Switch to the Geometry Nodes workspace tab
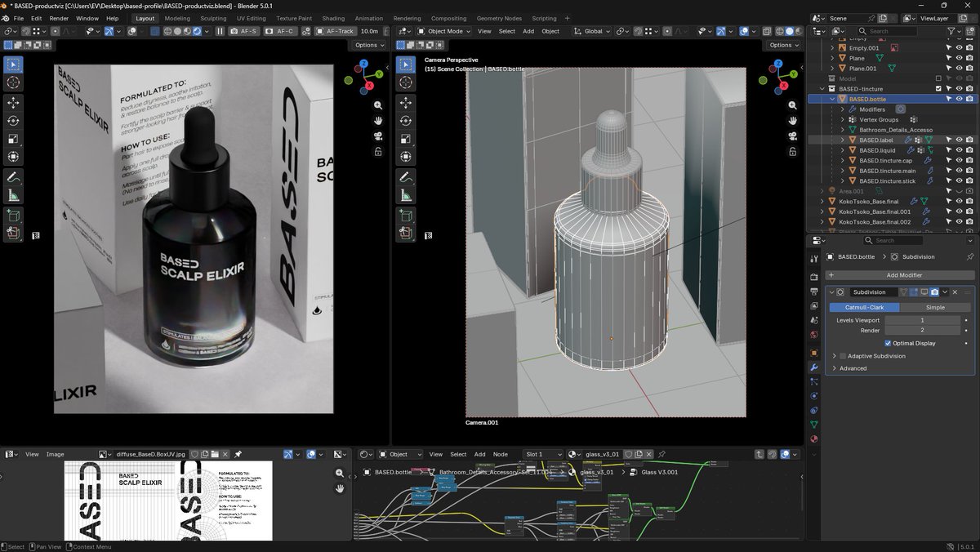 tap(499, 18)
